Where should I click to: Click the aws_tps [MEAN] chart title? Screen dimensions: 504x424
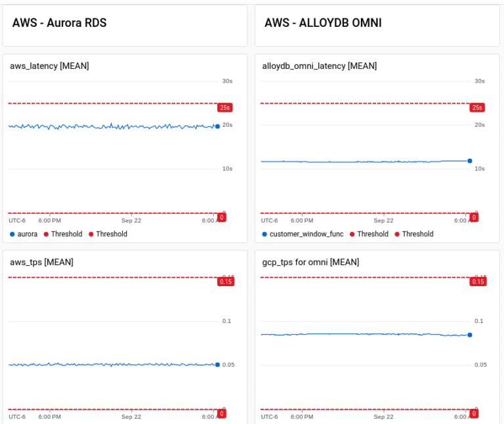pos(42,263)
